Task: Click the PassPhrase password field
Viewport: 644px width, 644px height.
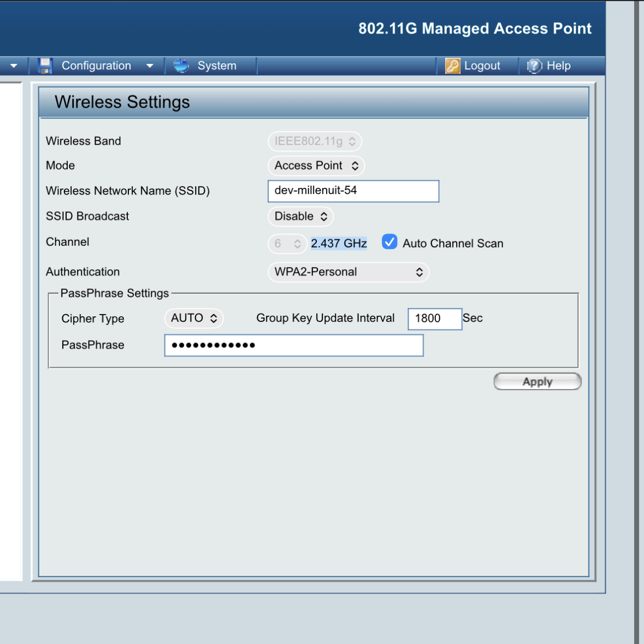Action: 294,345
